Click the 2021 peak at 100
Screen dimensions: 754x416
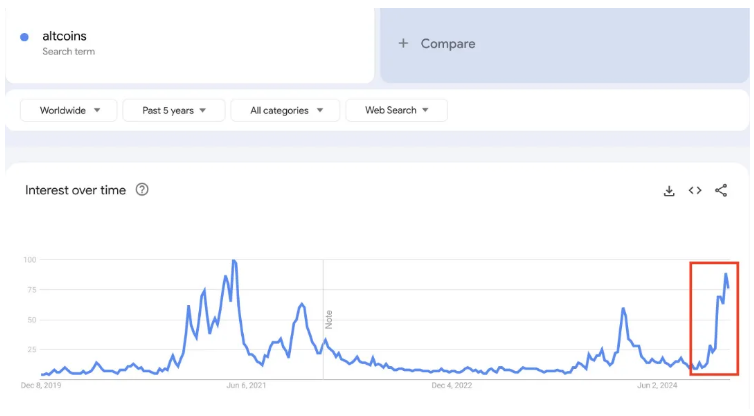click(x=234, y=261)
